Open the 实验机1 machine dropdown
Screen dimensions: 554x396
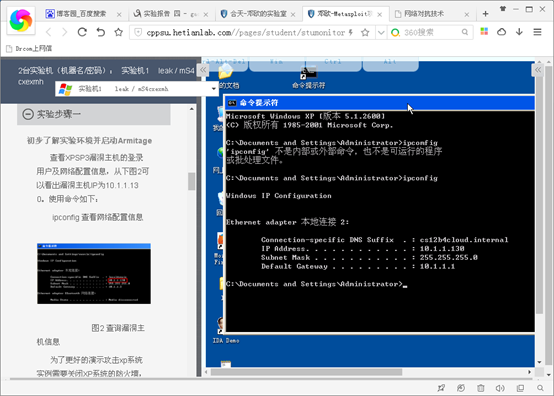pos(137,89)
